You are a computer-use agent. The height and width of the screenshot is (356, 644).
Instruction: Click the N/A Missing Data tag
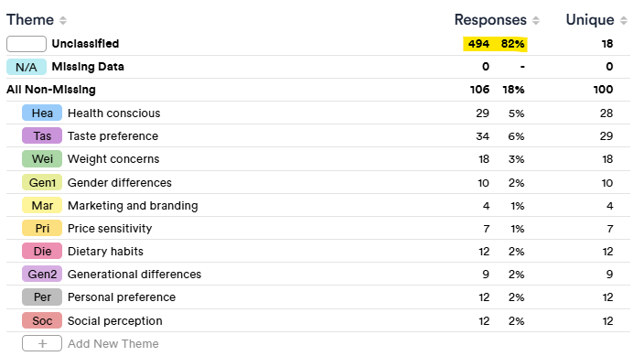27,67
